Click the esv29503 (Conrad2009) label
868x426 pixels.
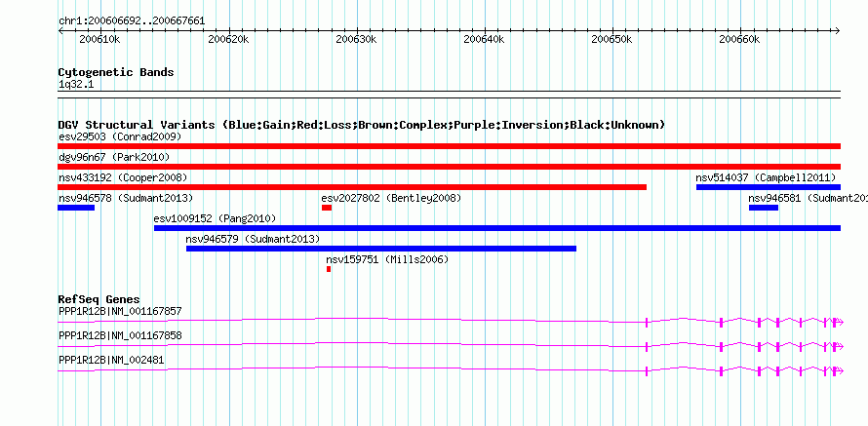(120, 136)
